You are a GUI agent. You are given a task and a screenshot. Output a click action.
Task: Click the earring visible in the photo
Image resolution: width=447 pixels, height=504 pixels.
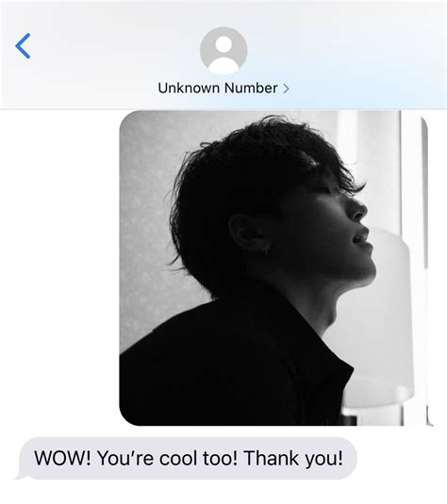(267, 248)
